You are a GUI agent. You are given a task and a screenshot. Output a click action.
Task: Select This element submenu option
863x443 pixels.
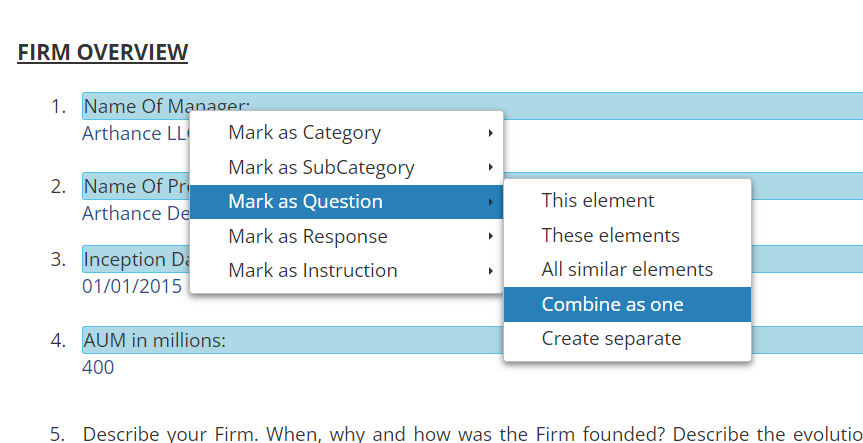598,201
